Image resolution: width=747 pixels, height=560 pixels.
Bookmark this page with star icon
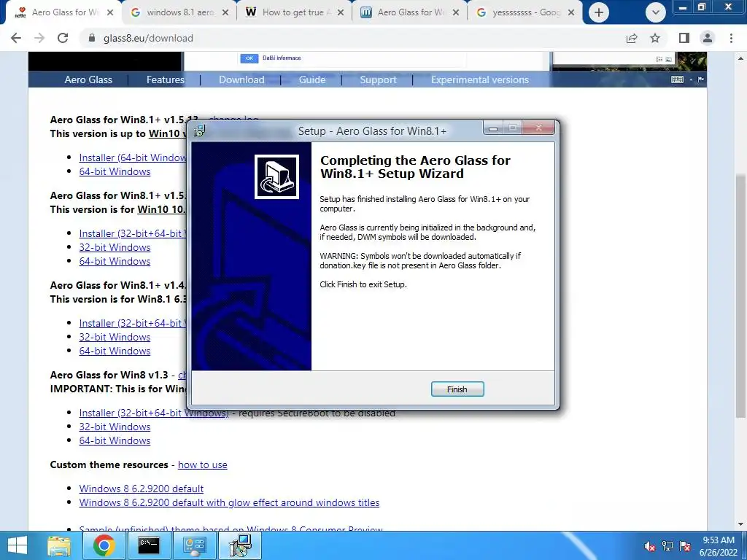tap(655, 38)
